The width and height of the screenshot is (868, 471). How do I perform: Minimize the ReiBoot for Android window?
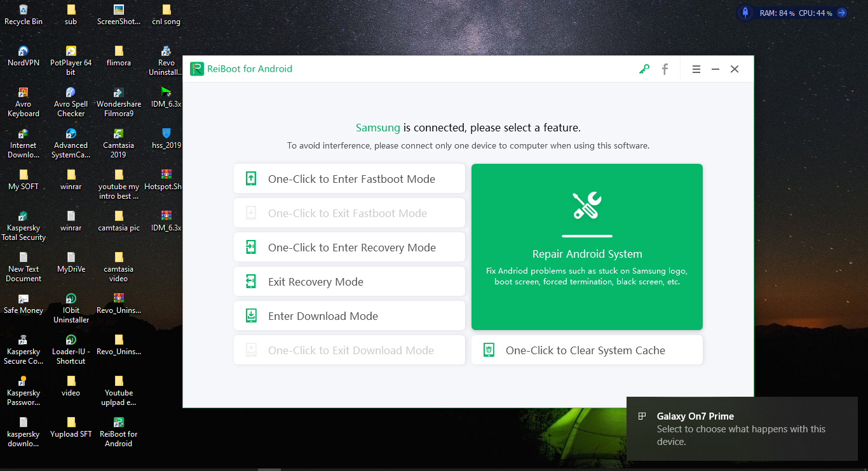715,69
